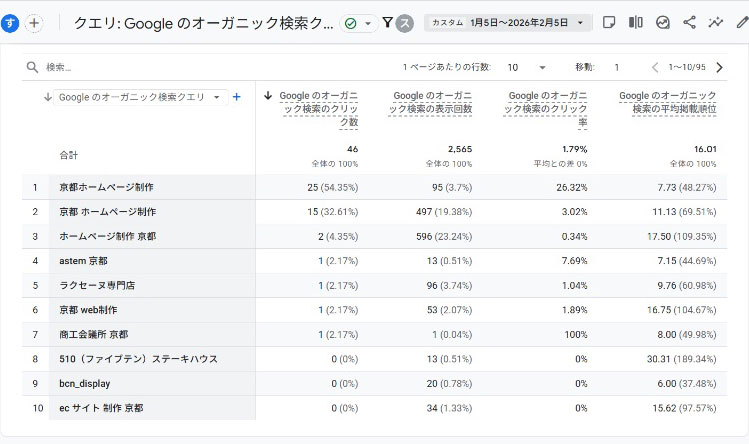Open rows per page dropdown

tap(526, 67)
